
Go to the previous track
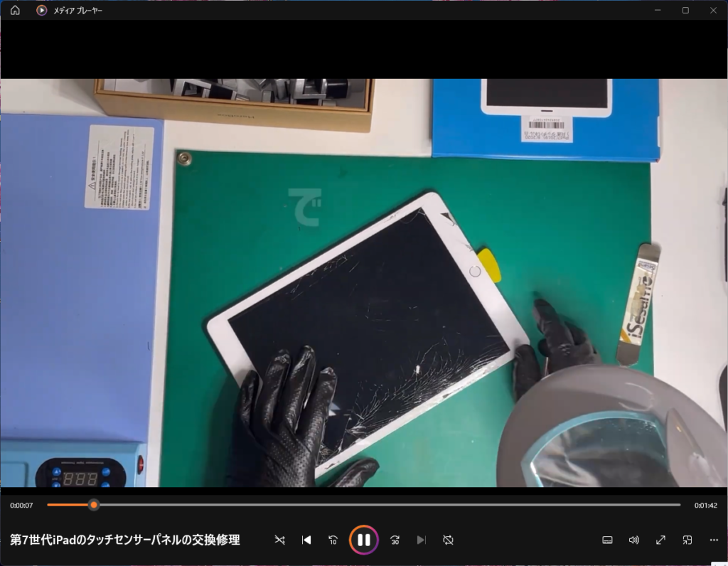pos(306,540)
